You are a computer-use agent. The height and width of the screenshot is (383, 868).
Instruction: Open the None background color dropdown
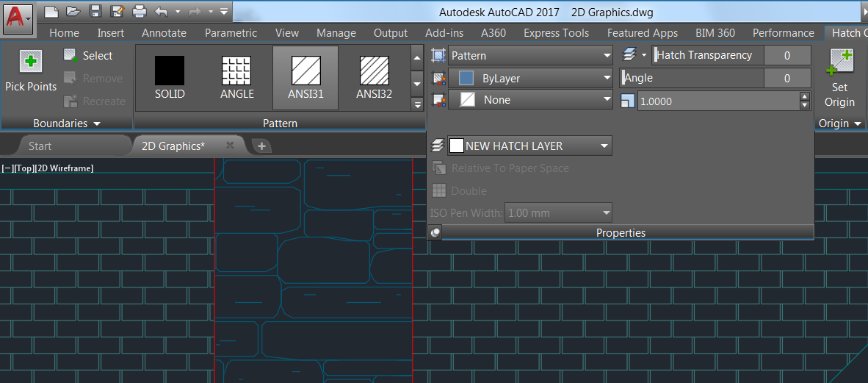pos(529,100)
